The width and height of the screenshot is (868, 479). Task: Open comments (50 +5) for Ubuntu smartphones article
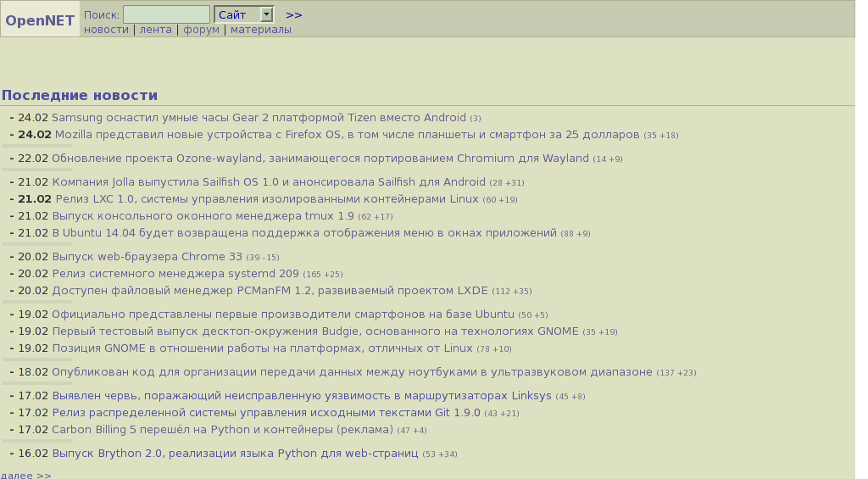[533, 315]
